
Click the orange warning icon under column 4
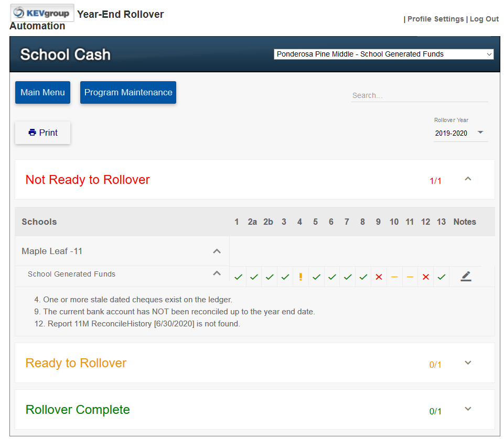[x=301, y=277]
